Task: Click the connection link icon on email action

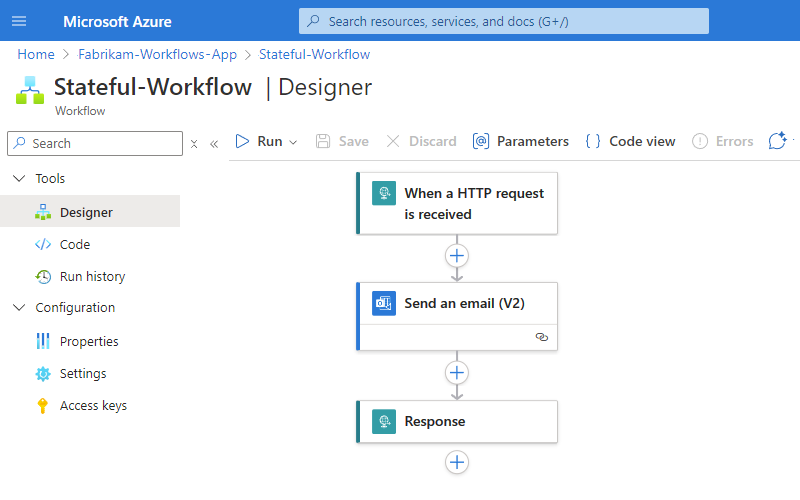Action: pyautogui.click(x=542, y=338)
